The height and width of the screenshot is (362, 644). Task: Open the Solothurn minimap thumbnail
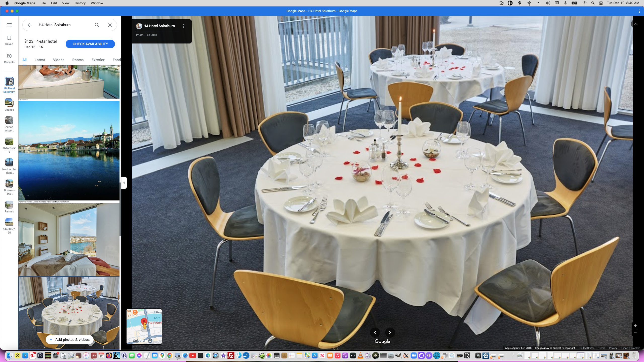point(144,327)
